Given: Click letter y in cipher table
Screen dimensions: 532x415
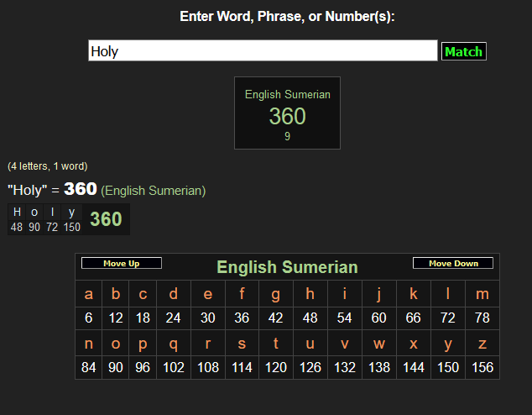Looking at the screenshot, I should [448, 344].
